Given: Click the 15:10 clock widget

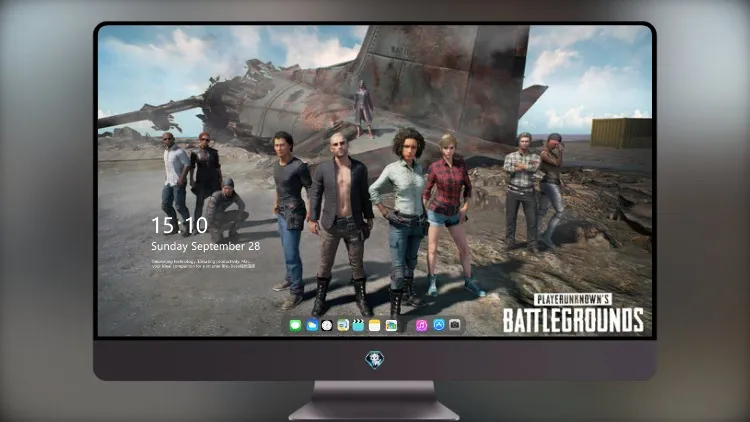Looking at the screenshot, I should tap(180, 225).
